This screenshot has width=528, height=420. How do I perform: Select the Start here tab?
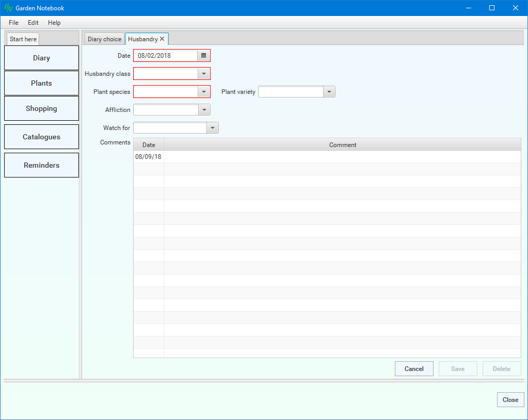[23, 39]
